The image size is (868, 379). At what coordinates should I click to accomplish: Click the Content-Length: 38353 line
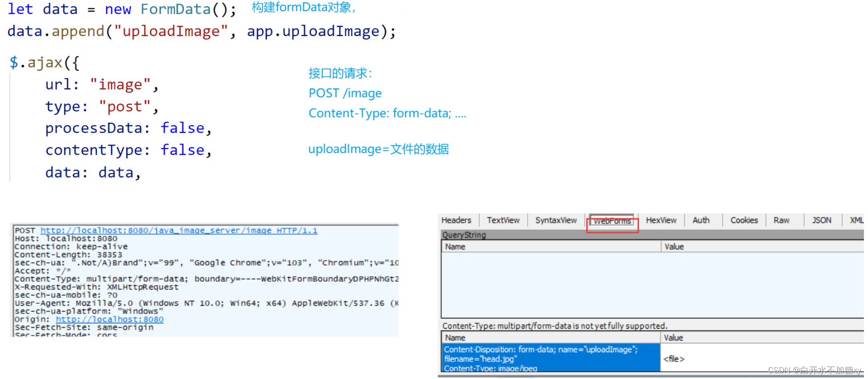coord(68,255)
